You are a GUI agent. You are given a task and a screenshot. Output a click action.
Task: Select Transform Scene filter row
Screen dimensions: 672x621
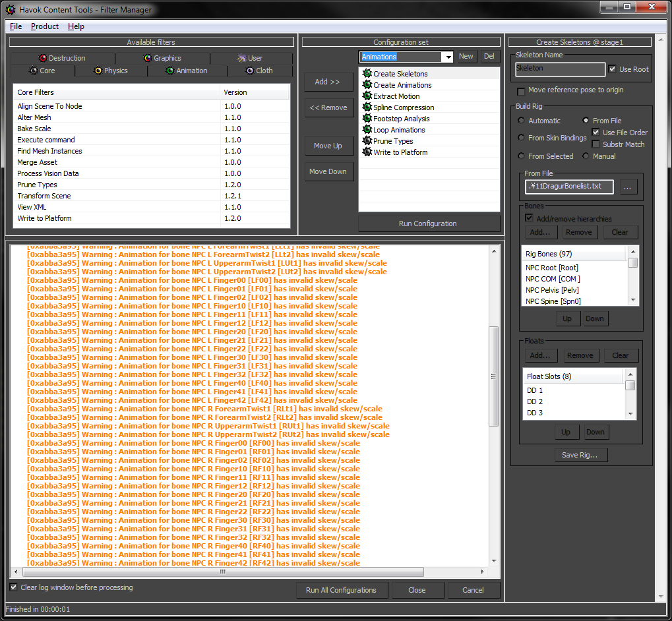(151, 196)
